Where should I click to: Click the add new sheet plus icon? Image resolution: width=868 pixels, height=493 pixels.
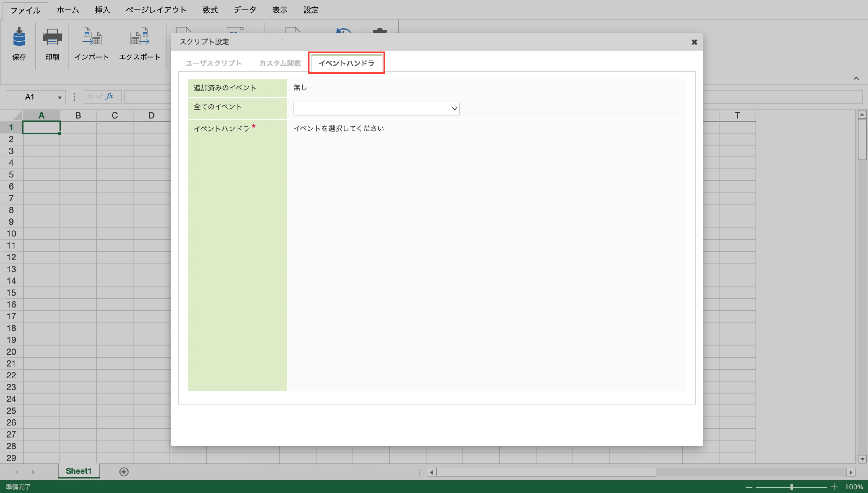click(124, 472)
